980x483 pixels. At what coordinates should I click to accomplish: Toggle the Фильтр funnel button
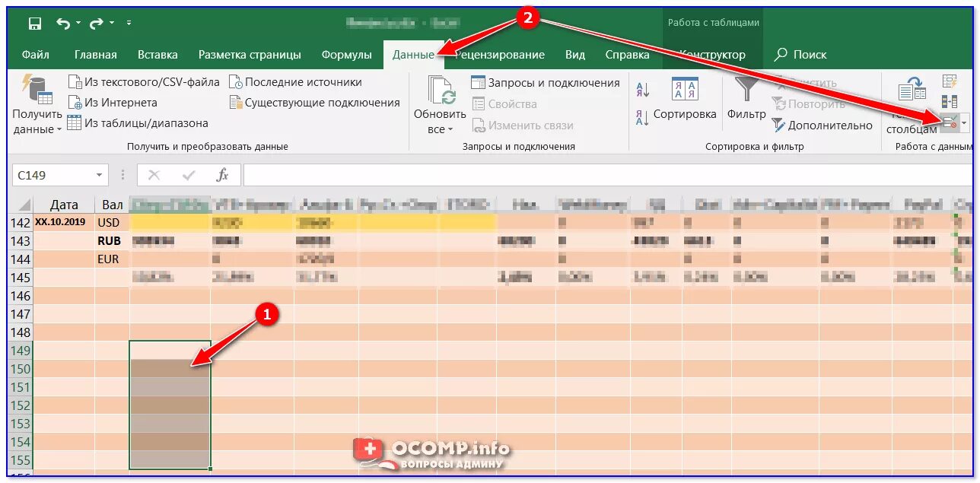pos(746,100)
